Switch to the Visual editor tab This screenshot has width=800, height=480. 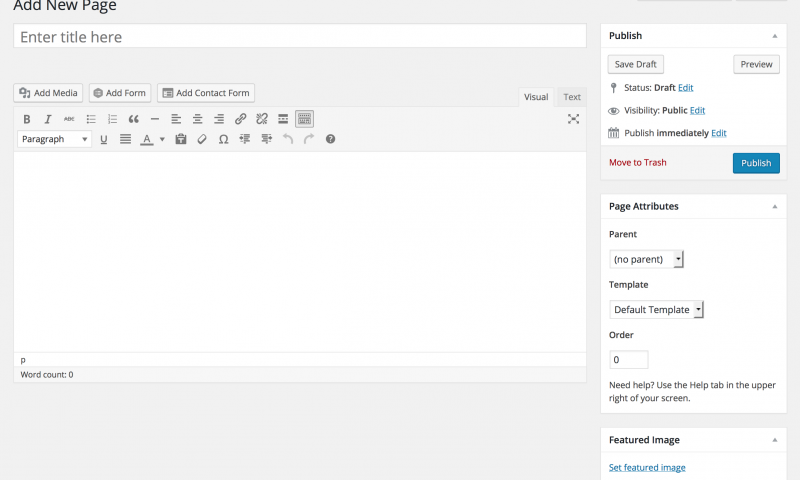[536, 97]
